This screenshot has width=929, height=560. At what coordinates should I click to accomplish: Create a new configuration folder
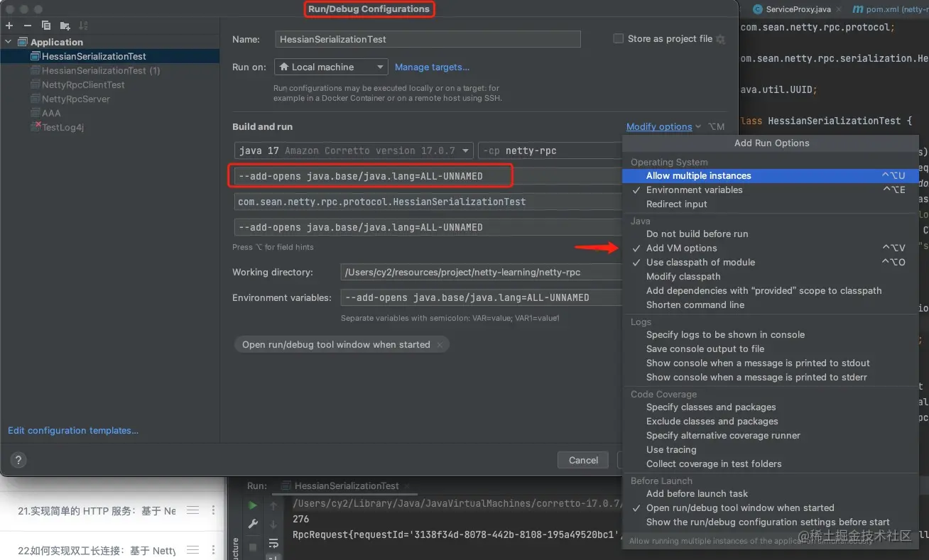65,26
